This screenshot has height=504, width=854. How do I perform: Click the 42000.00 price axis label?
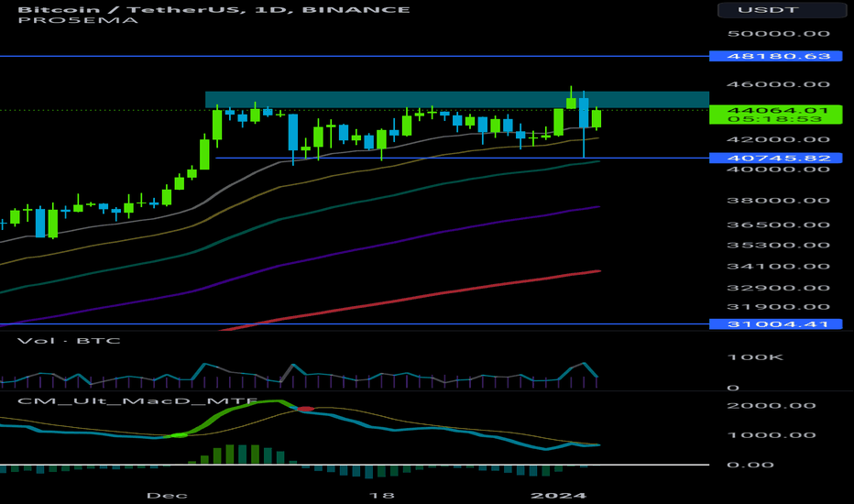(778, 139)
